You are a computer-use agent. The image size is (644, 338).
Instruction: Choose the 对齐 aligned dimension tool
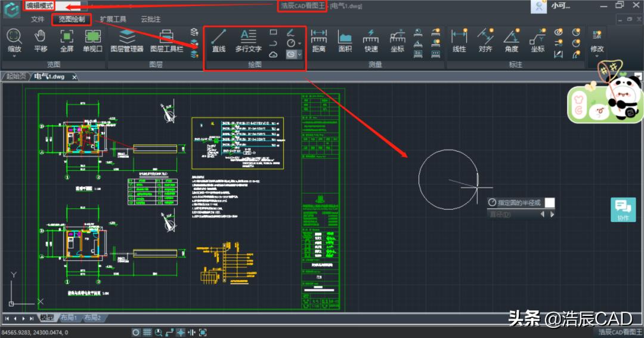coord(485,41)
